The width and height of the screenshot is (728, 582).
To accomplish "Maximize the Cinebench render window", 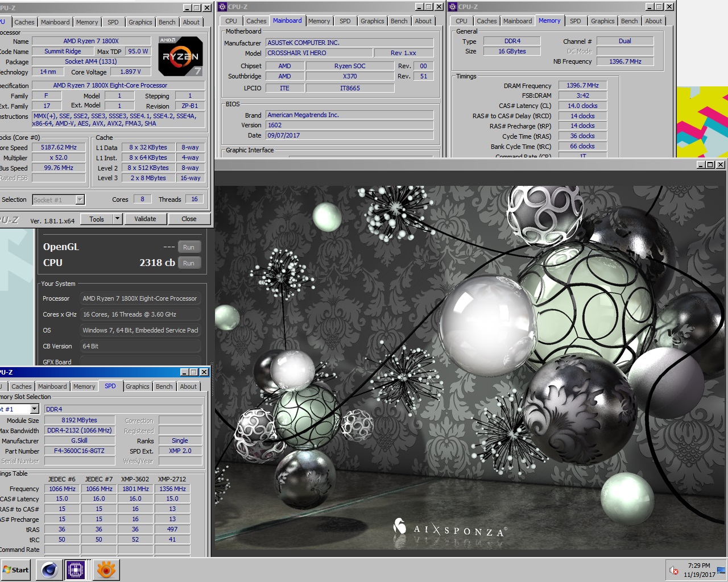I will [x=710, y=165].
